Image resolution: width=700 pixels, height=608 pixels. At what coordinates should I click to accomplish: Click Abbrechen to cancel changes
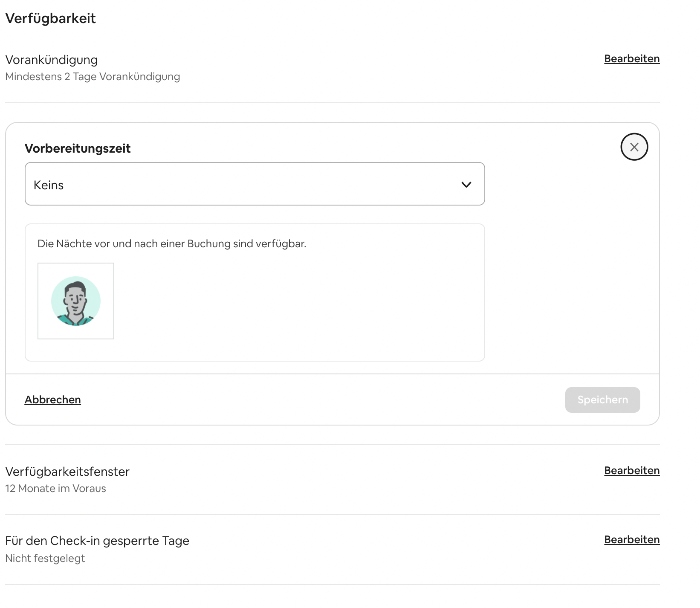click(x=52, y=400)
